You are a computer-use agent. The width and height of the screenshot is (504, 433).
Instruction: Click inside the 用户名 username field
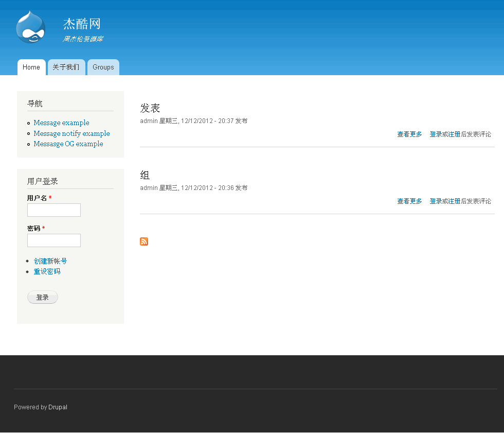[x=53, y=210]
